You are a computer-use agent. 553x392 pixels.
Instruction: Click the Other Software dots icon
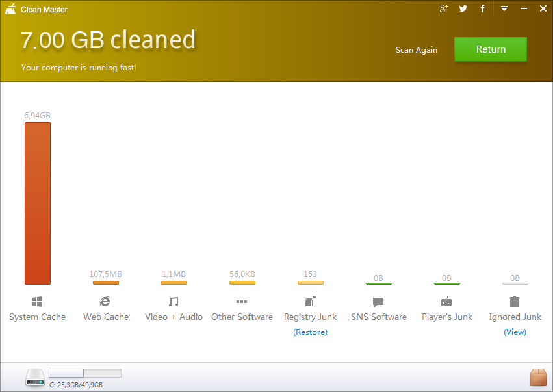(x=242, y=302)
